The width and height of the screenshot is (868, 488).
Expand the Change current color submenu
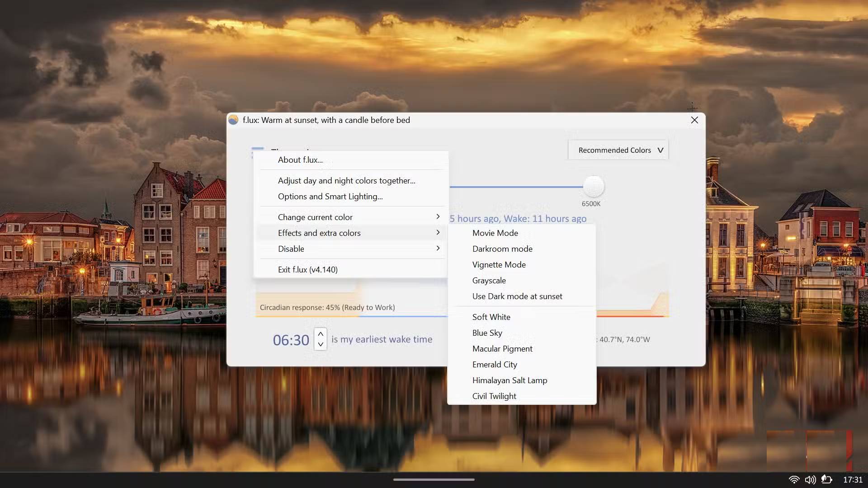click(315, 217)
